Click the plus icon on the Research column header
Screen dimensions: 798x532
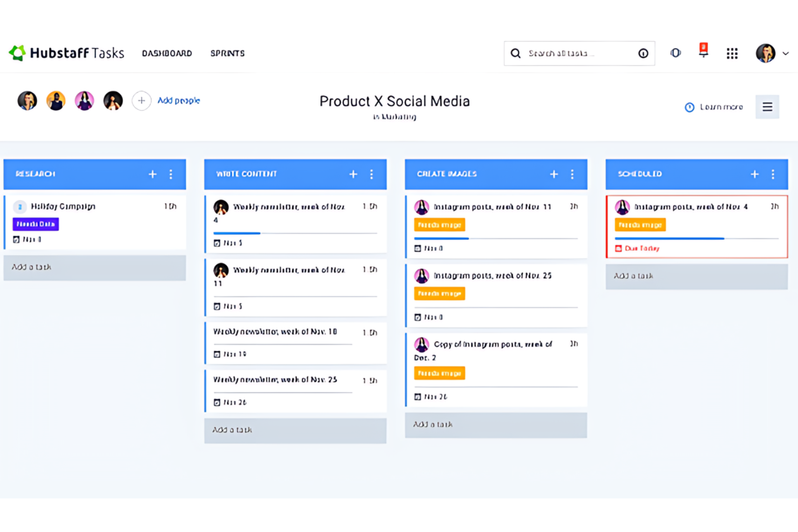click(153, 174)
